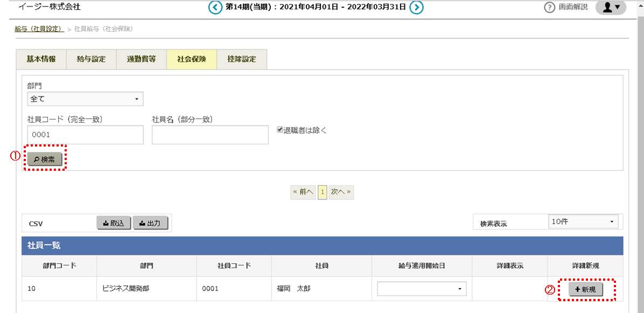Expand the 検索表示 10件 dropdown
The width and height of the screenshot is (644, 313).
583,222
